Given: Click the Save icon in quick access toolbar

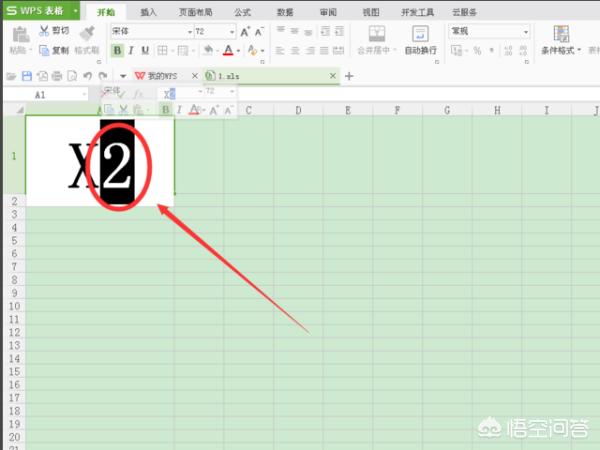Looking at the screenshot, I should (27, 76).
